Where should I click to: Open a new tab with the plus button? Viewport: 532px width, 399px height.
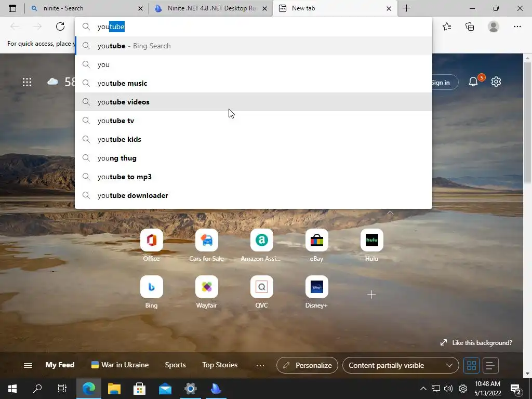(406, 8)
